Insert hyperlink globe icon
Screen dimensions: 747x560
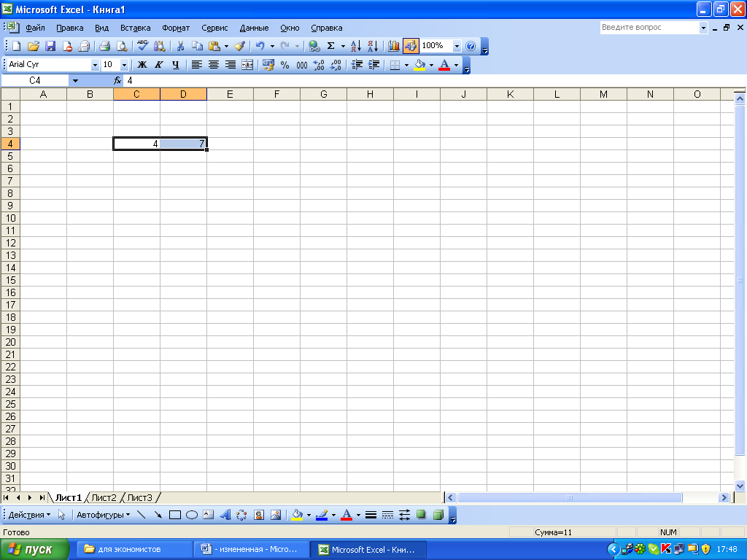314,46
